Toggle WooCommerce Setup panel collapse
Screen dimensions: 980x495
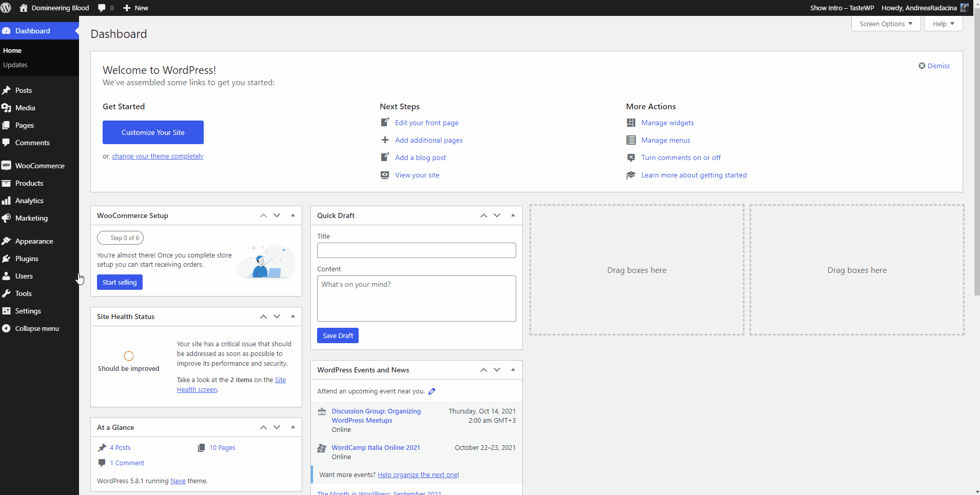click(293, 215)
